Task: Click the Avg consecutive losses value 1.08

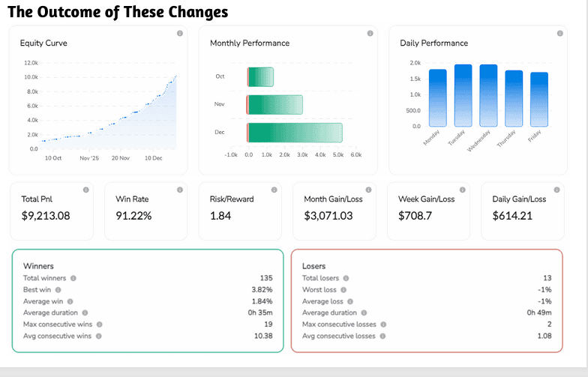Action: coord(544,336)
